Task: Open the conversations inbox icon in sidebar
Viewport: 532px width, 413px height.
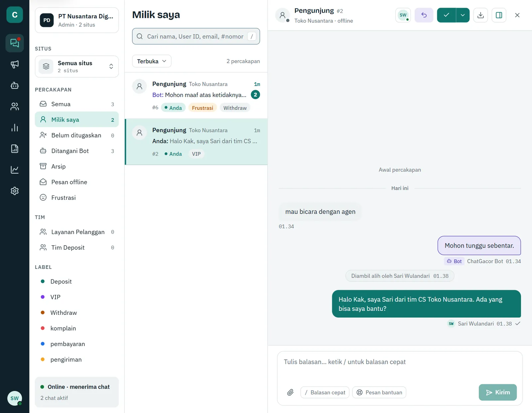Action: click(x=15, y=43)
